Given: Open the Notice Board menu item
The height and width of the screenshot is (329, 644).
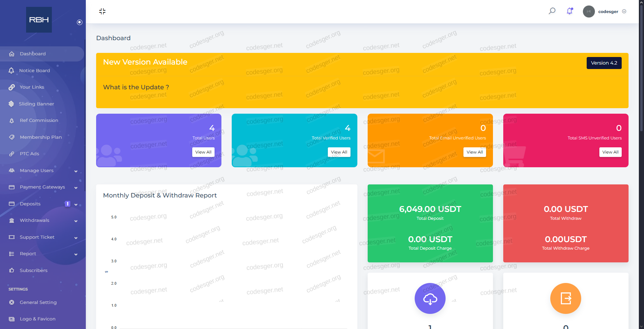Looking at the screenshot, I should pyautogui.click(x=34, y=70).
